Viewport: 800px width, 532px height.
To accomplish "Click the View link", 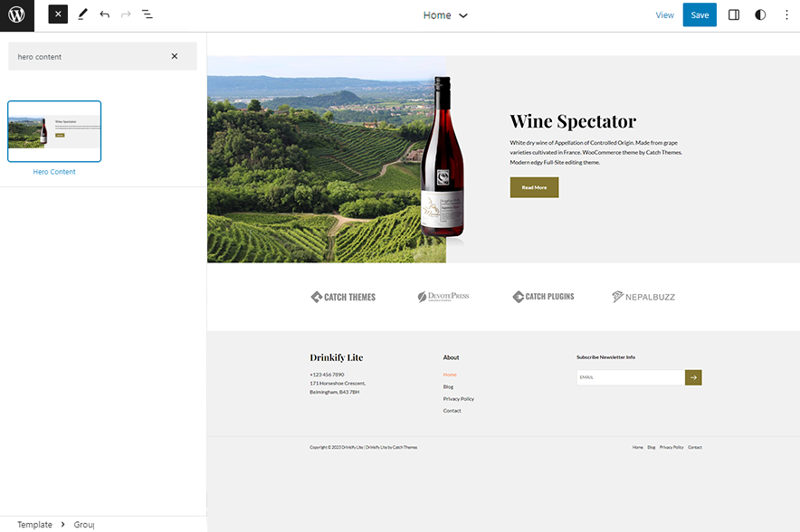I will [664, 14].
